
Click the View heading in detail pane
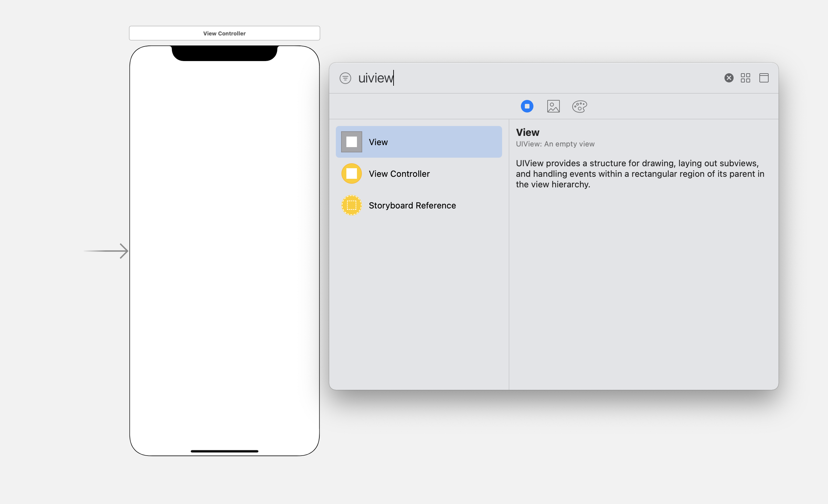pyautogui.click(x=527, y=132)
